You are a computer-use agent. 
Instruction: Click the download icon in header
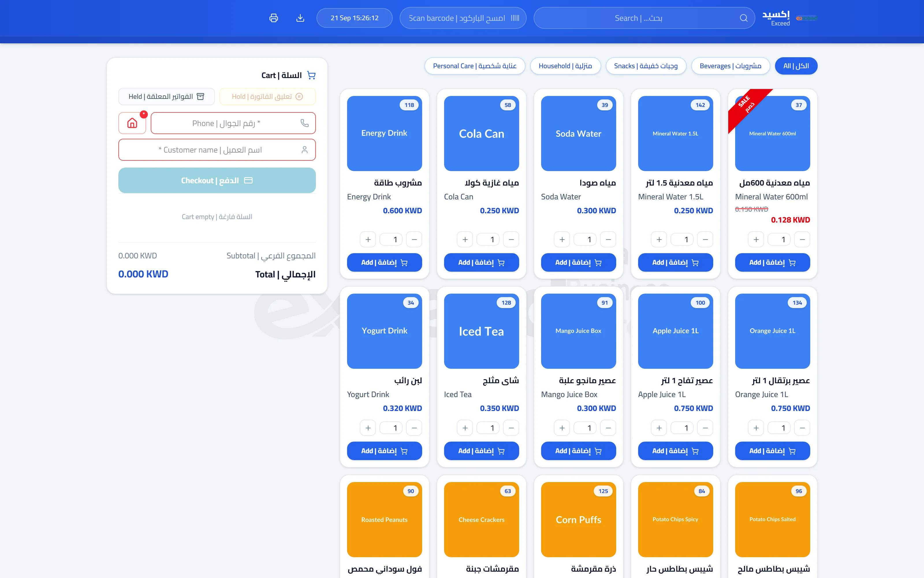[300, 18]
